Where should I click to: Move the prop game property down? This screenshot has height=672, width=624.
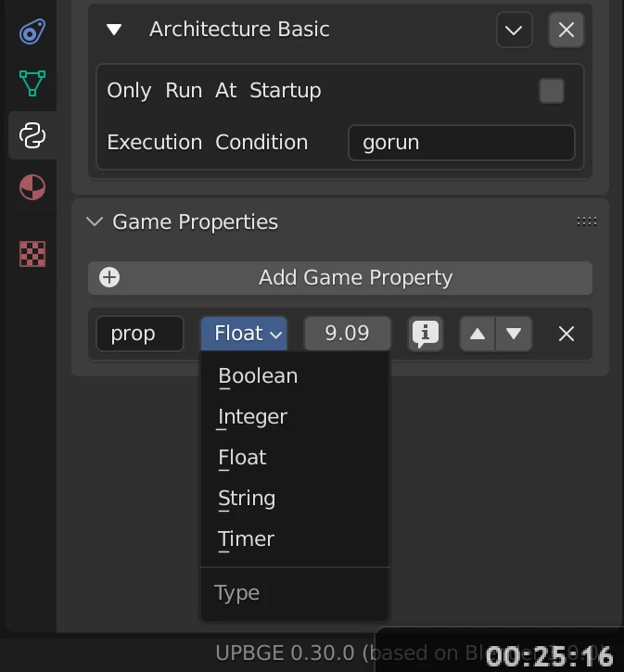[x=514, y=334]
